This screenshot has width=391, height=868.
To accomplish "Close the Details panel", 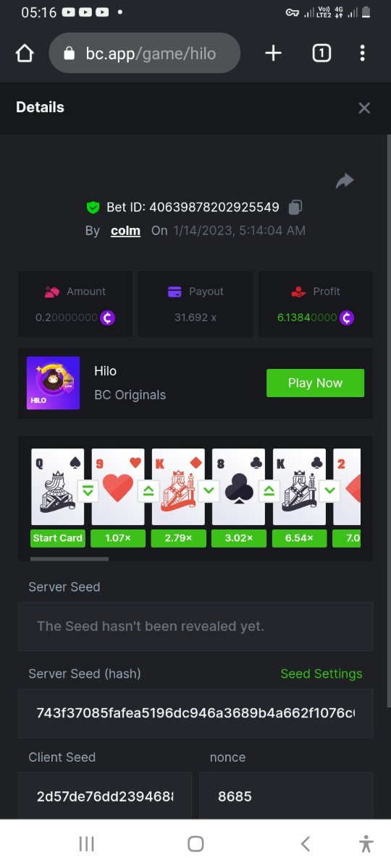I will click(x=364, y=108).
